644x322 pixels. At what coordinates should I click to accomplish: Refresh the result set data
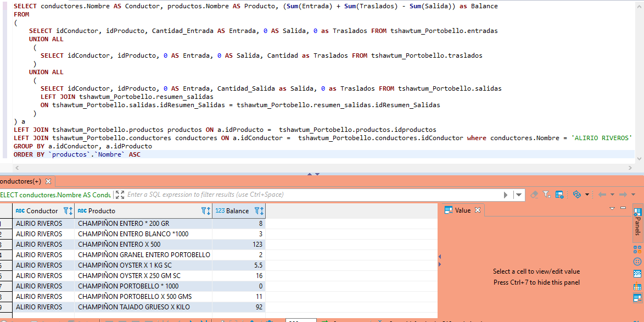click(577, 195)
